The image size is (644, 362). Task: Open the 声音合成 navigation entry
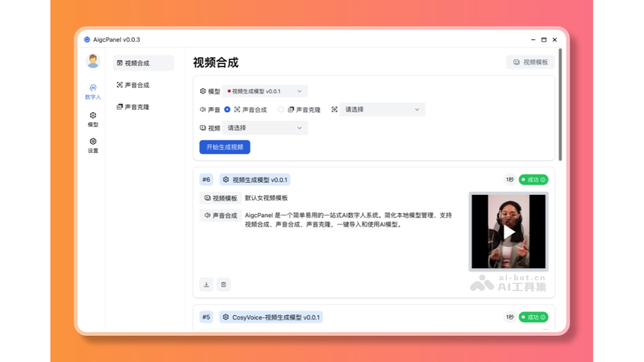click(134, 85)
